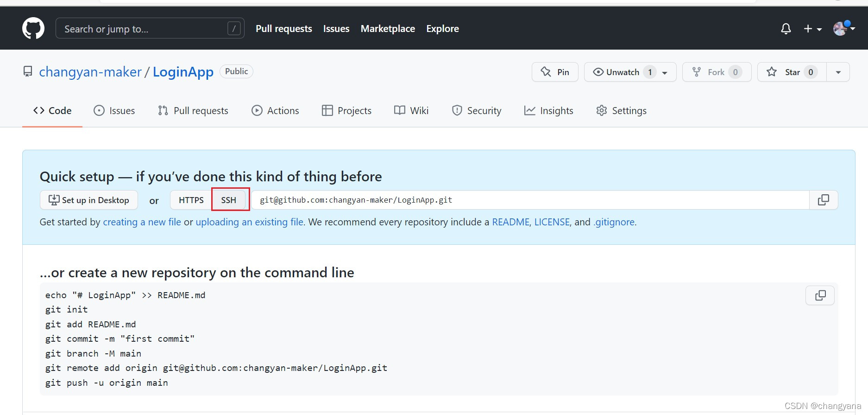868x415 pixels.
Task: Star the repository
Action: [792, 72]
